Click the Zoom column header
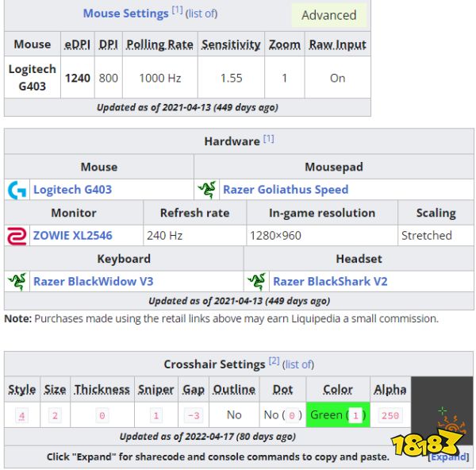Image resolution: width=476 pixels, height=470 pixels. [285, 44]
